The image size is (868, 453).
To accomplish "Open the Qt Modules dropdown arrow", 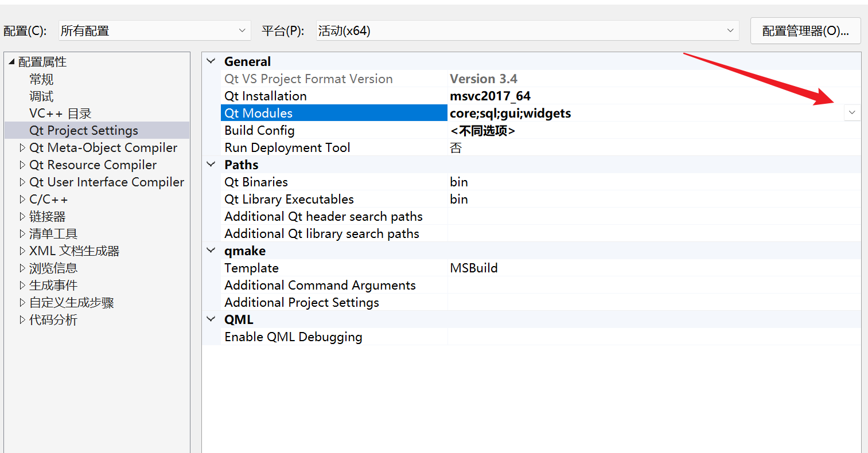I will coord(851,113).
